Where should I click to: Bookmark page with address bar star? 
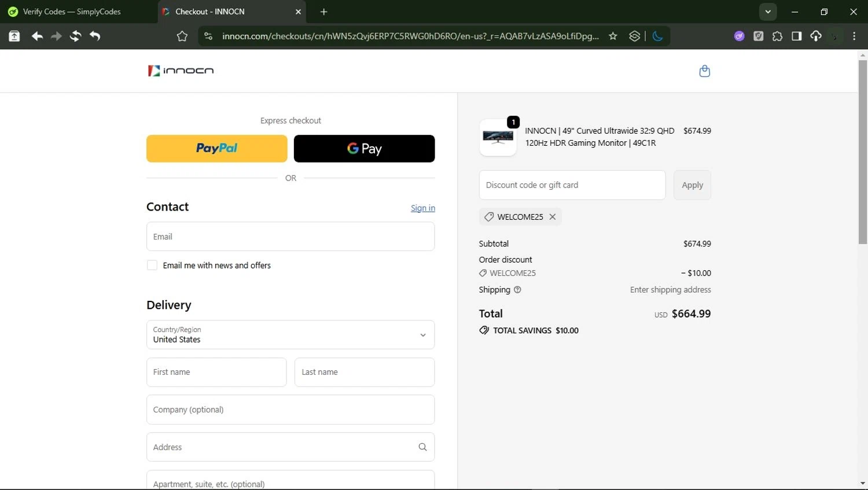point(613,36)
